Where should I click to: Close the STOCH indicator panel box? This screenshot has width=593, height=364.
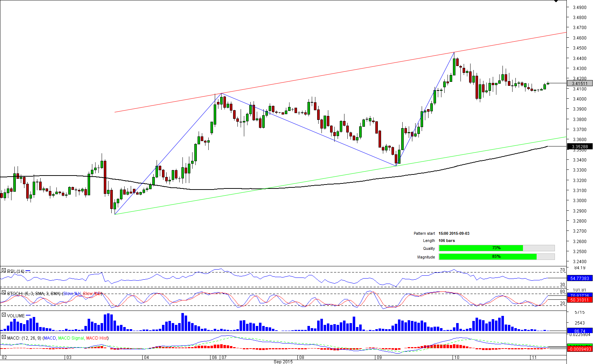pos(4,293)
